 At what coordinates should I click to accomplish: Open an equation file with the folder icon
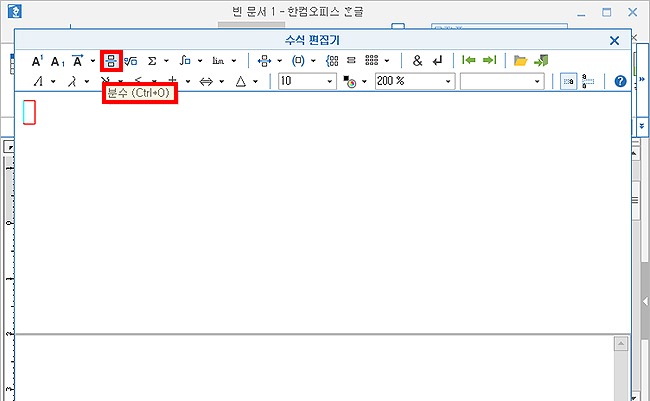pyautogui.click(x=520, y=61)
